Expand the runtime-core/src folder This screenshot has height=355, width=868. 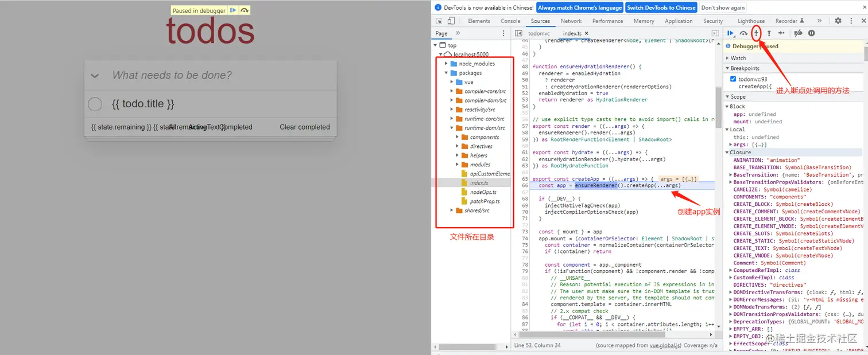[x=452, y=119]
